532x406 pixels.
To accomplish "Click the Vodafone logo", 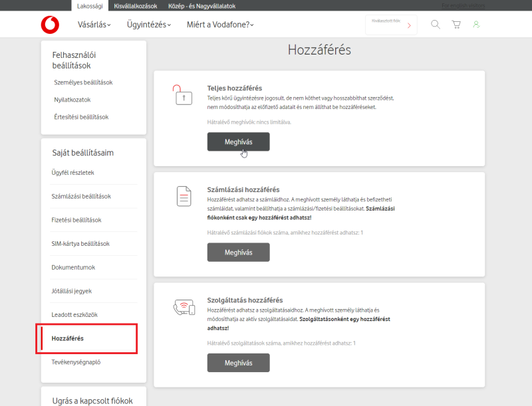I will click(50, 25).
